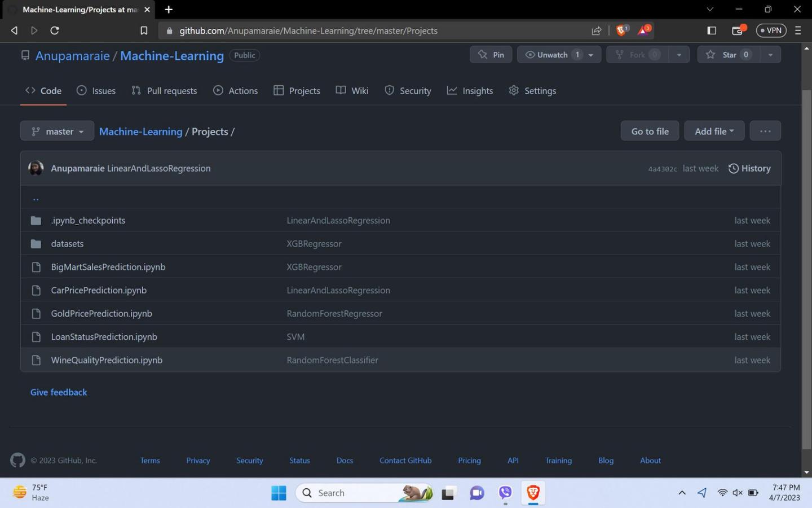Click the Wi-Fi network tray icon
This screenshot has width=812, height=508.
722,493
